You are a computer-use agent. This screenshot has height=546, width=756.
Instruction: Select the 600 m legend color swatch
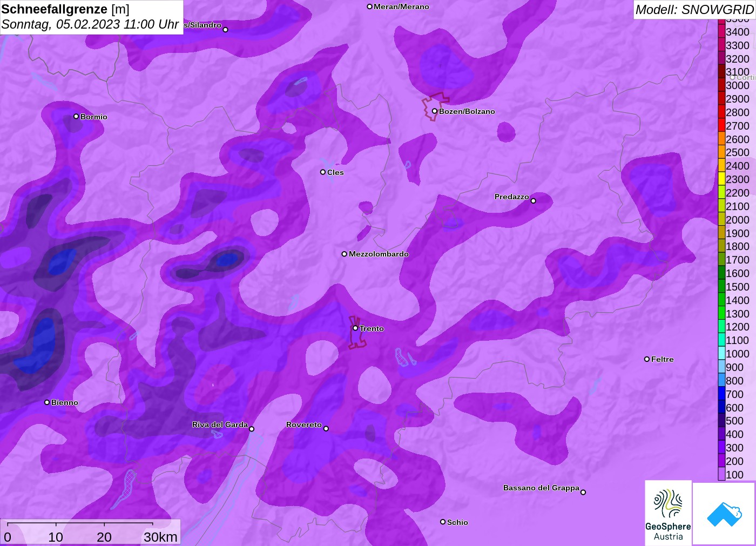pos(721,408)
